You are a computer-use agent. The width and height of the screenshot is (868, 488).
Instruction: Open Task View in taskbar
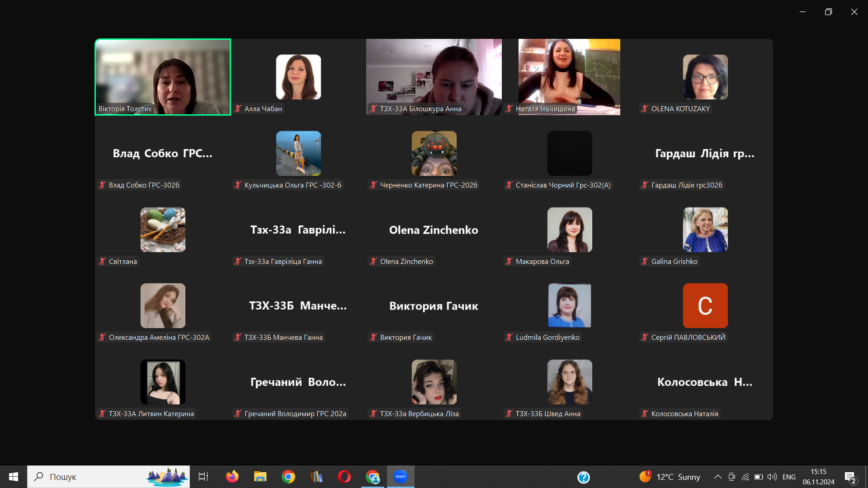point(203,477)
